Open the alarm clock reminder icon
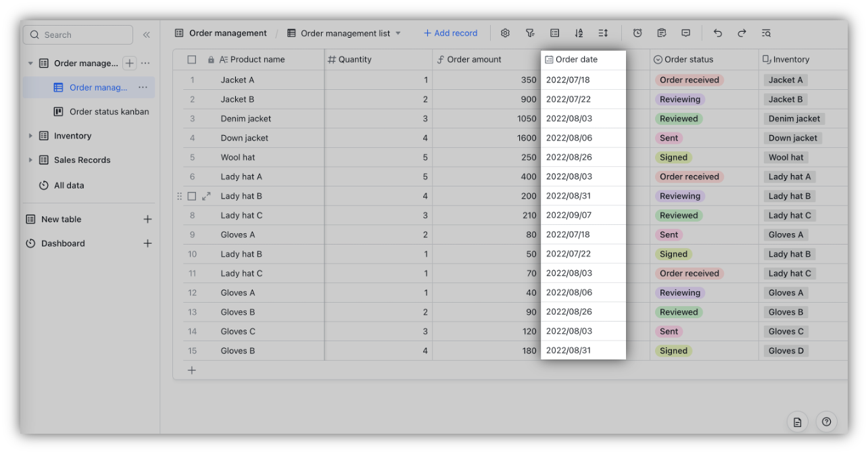 (637, 33)
